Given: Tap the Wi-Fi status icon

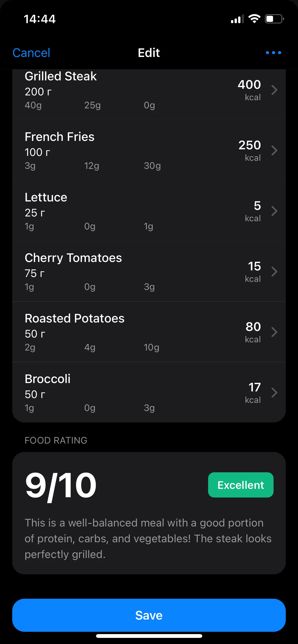Looking at the screenshot, I should pyautogui.click(x=254, y=19).
